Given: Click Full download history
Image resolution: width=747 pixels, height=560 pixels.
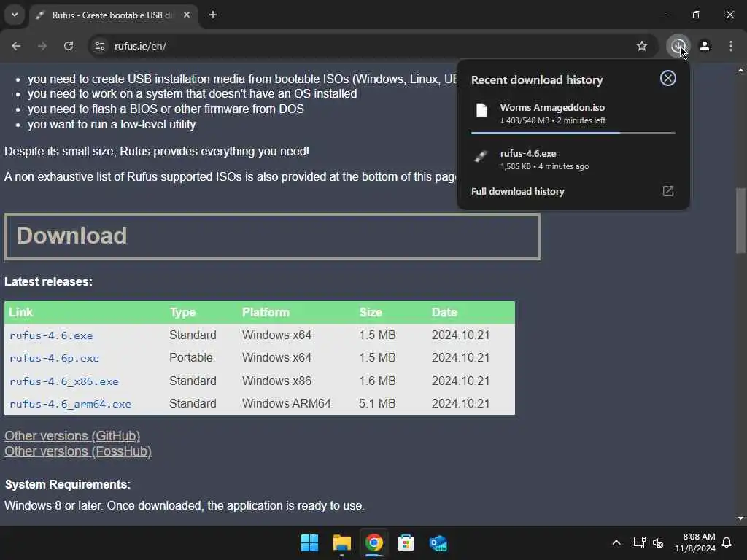Looking at the screenshot, I should pos(518,192).
